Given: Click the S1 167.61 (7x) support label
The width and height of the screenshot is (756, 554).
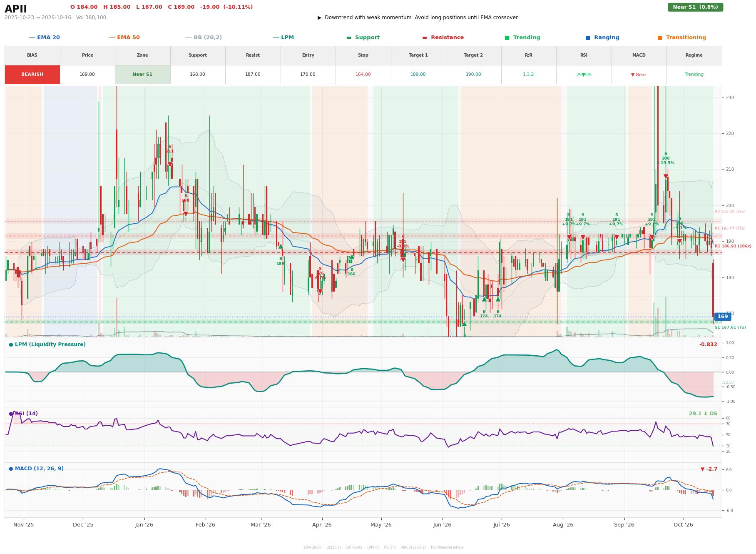Looking at the screenshot, I should (730, 327).
